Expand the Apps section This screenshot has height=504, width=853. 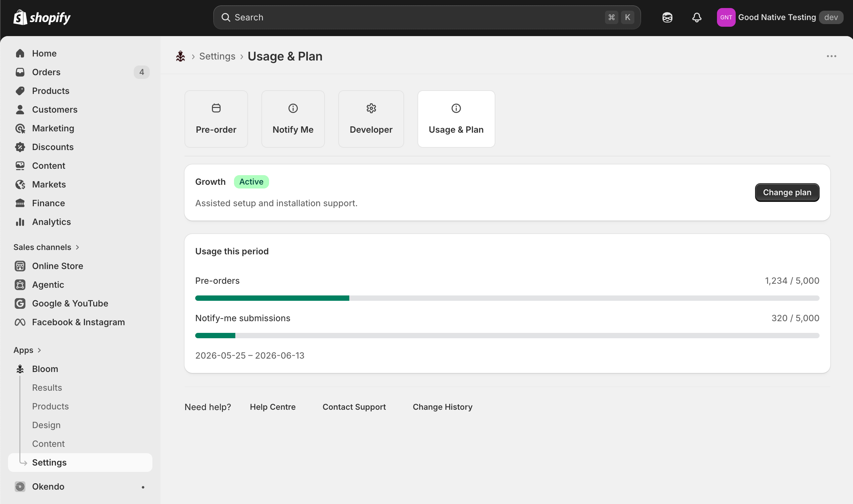[27, 350]
